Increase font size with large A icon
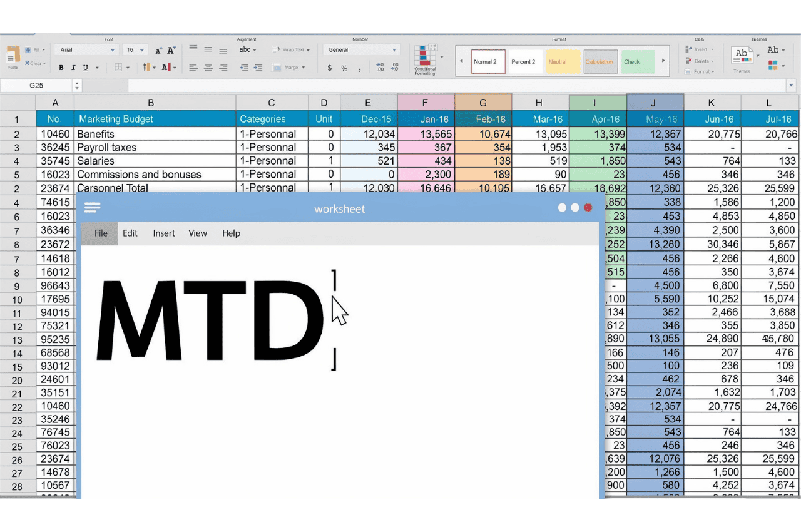This screenshot has width=801, height=532. click(171, 50)
